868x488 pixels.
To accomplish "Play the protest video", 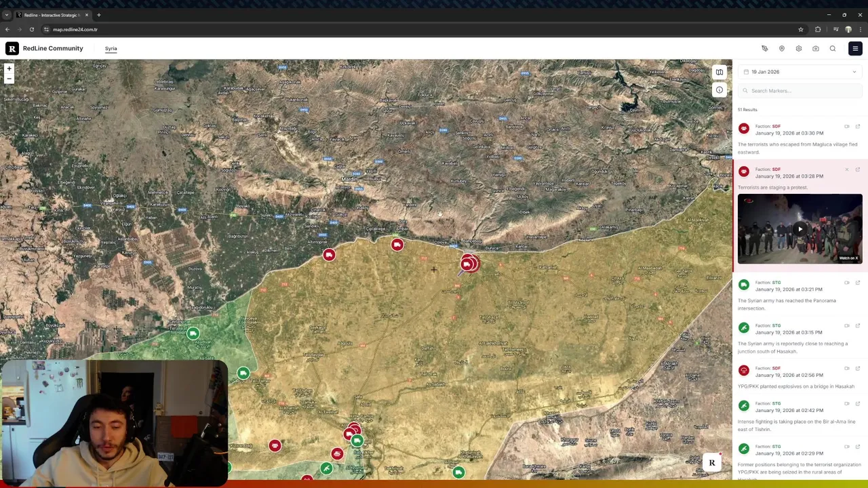I will [800, 229].
